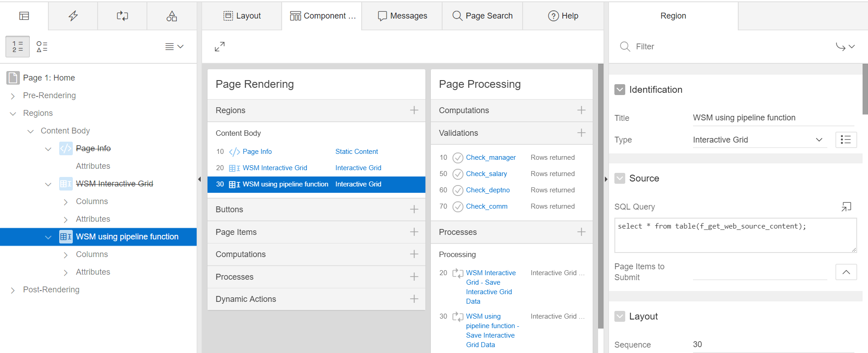Click the expand/restore pane arrows icon
Screen dimensions: 868x353
[220, 47]
